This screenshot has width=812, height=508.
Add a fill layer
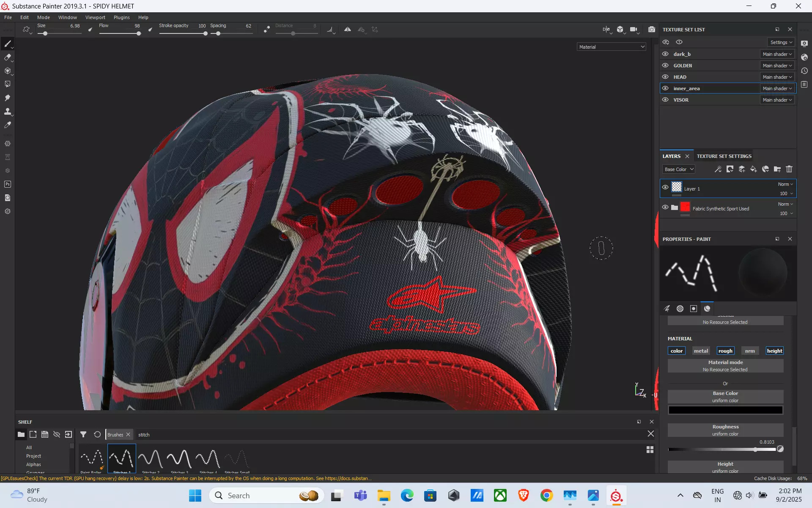pos(754,169)
